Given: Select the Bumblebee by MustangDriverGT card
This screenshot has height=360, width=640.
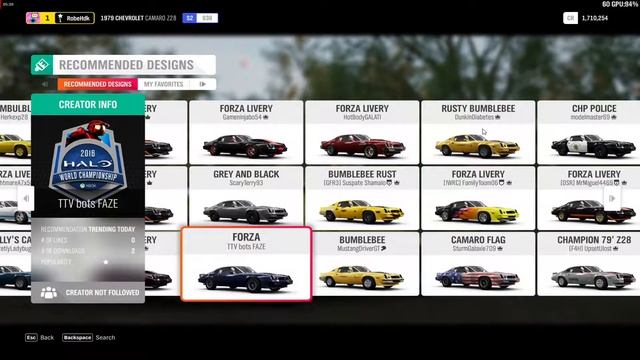Looking at the screenshot, I should pyautogui.click(x=366, y=264).
